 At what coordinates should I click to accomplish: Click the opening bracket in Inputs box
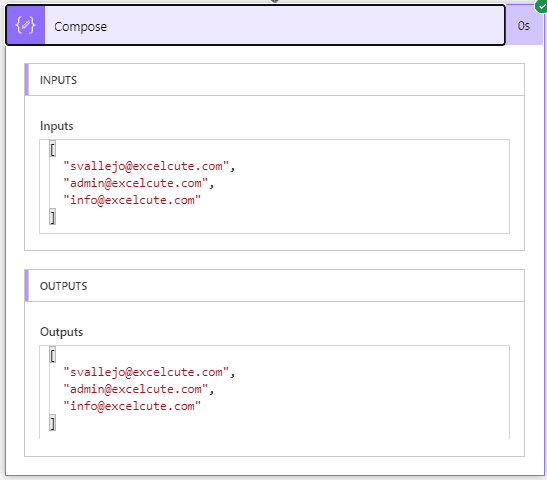(x=53, y=149)
